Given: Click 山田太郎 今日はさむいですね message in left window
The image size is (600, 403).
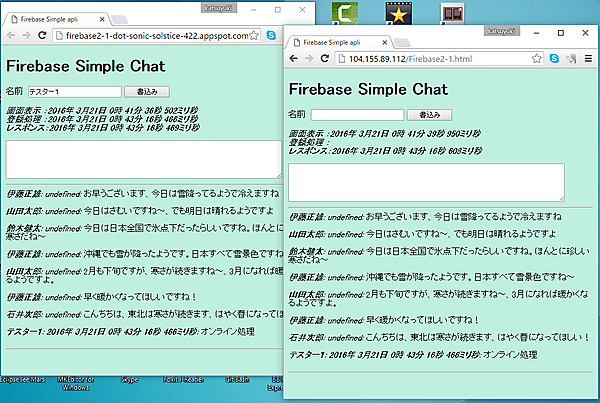Looking at the screenshot, I should [x=140, y=210].
